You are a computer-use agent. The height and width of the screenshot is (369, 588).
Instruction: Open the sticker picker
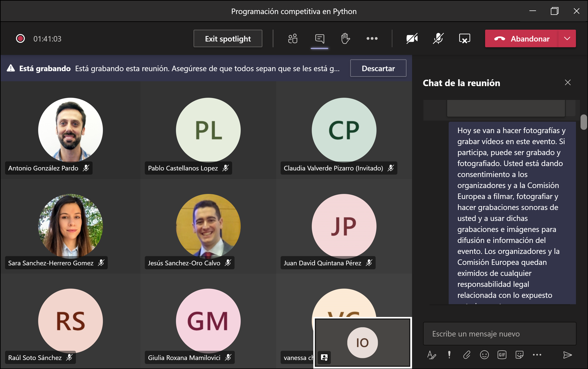(519, 355)
